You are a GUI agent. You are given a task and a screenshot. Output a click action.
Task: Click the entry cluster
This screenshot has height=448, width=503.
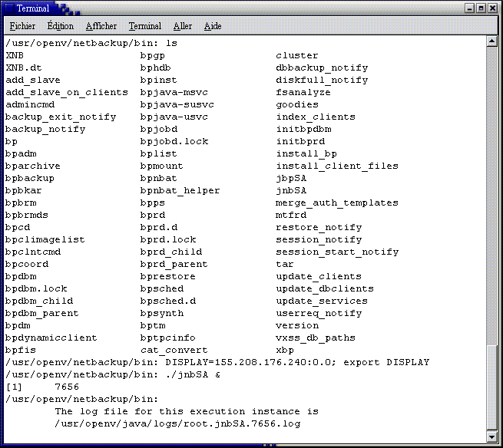coord(297,56)
